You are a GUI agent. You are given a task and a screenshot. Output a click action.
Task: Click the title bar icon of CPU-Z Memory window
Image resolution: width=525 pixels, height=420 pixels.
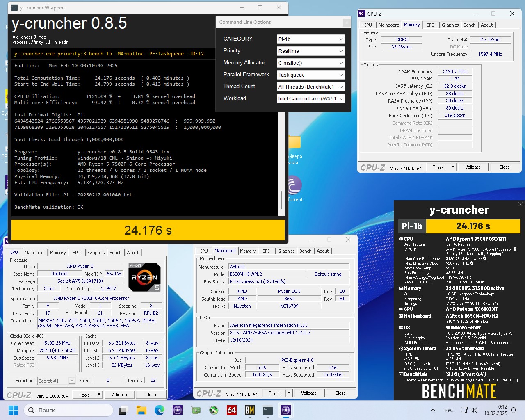point(362,14)
